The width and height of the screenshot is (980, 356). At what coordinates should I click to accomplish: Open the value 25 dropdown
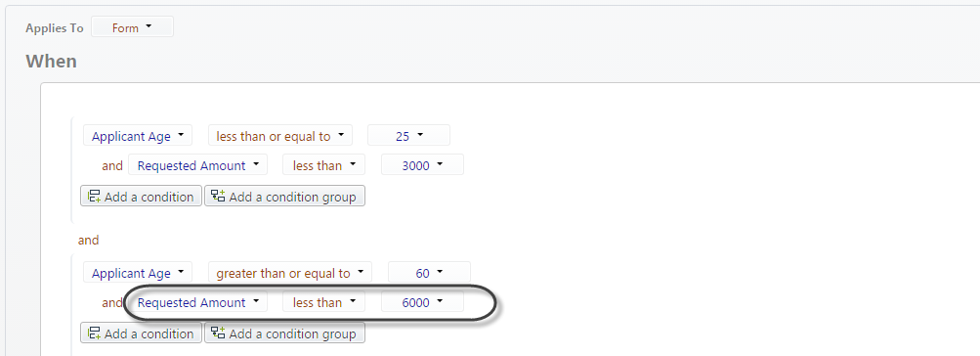click(x=408, y=136)
